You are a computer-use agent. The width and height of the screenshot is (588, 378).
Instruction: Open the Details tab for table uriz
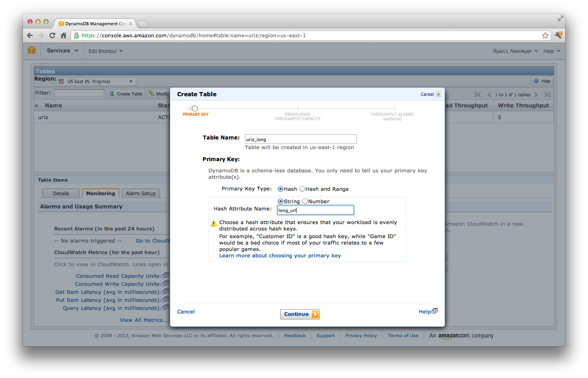point(61,193)
